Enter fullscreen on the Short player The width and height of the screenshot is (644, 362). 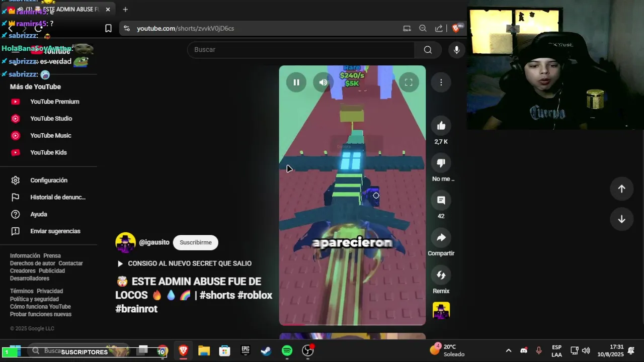(409, 82)
